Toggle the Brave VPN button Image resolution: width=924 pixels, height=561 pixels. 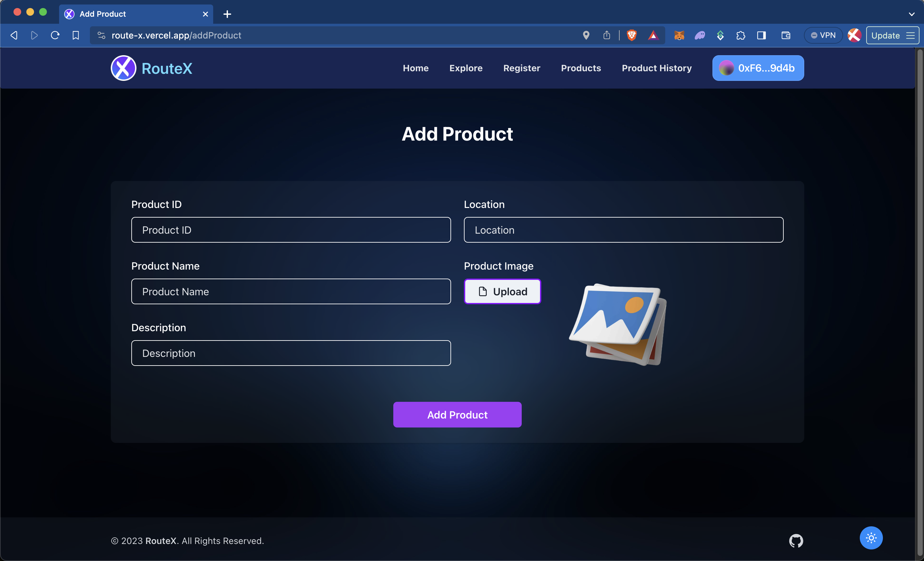coord(823,35)
